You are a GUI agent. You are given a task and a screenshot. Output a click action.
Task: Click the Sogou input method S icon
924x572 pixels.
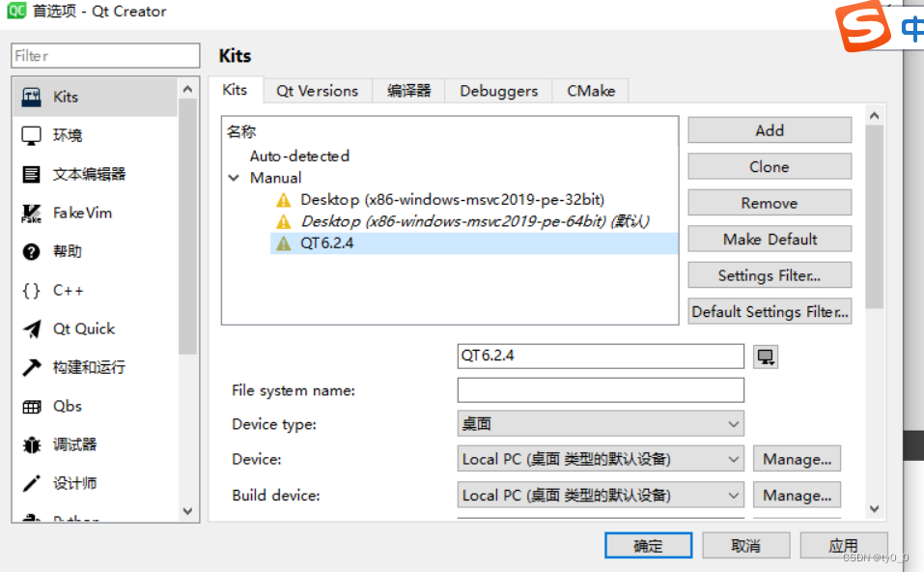[863, 27]
